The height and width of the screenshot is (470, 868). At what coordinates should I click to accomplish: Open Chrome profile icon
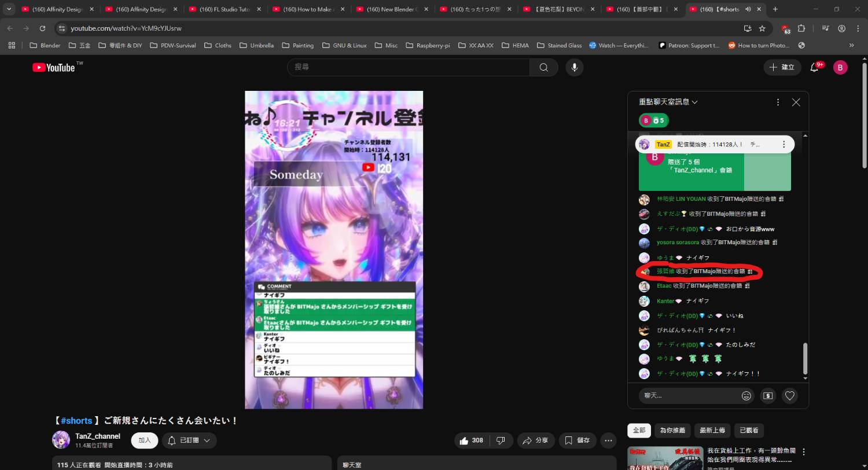pyautogui.click(x=842, y=28)
